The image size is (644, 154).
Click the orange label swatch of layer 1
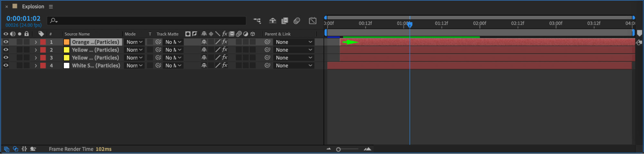(66, 42)
